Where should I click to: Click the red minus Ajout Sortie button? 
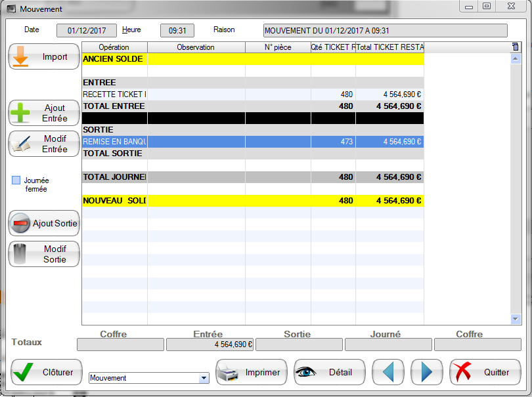point(43,223)
